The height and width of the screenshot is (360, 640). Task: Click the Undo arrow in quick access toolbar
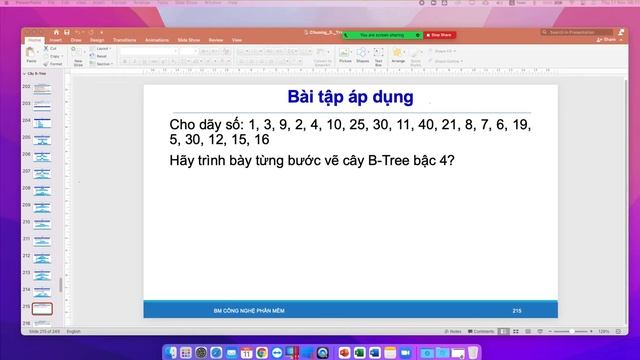point(78,32)
